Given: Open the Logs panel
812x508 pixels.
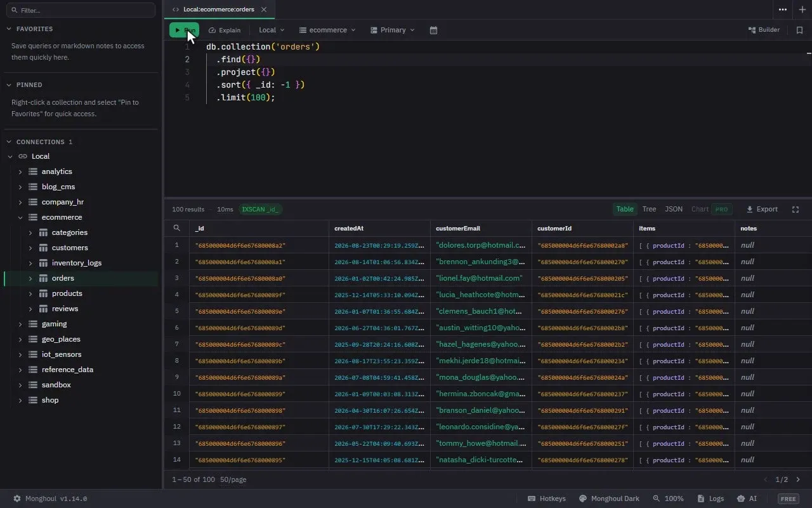Looking at the screenshot, I should [710, 499].
